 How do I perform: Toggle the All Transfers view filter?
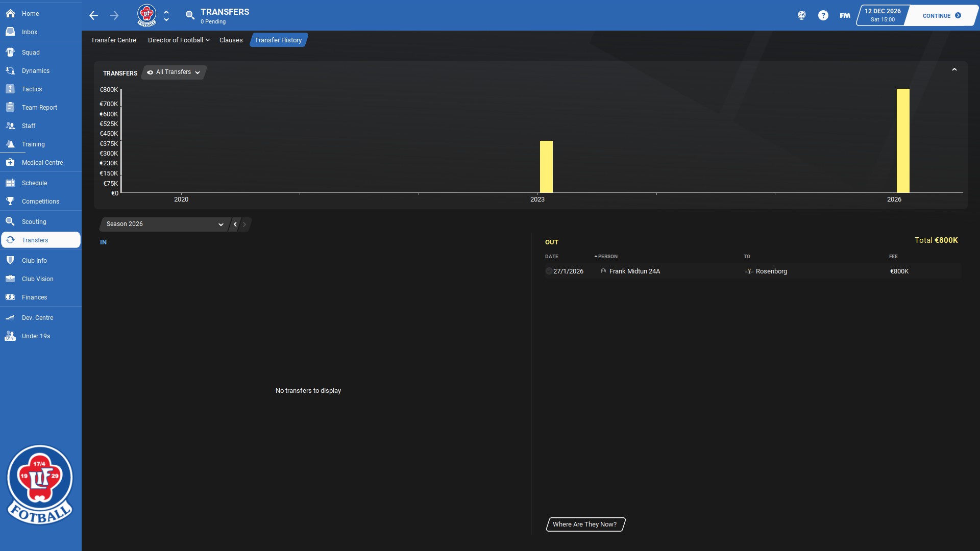[174, 72]
